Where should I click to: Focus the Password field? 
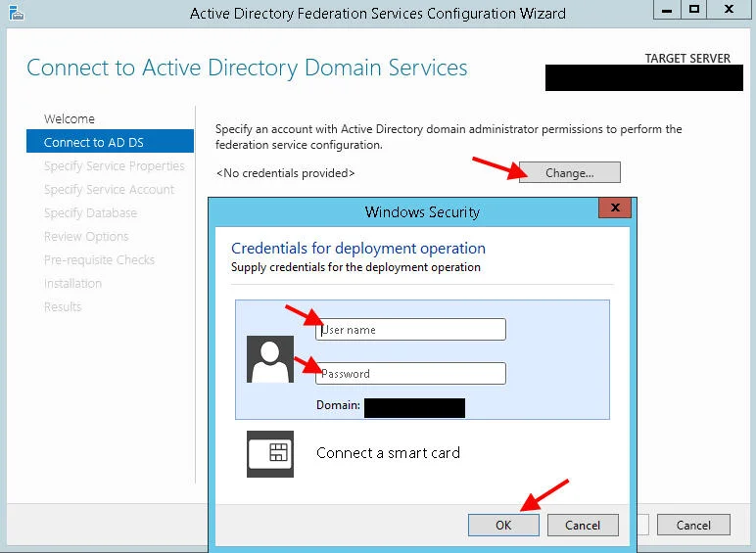pyautogui.click(x=410, y=373)
